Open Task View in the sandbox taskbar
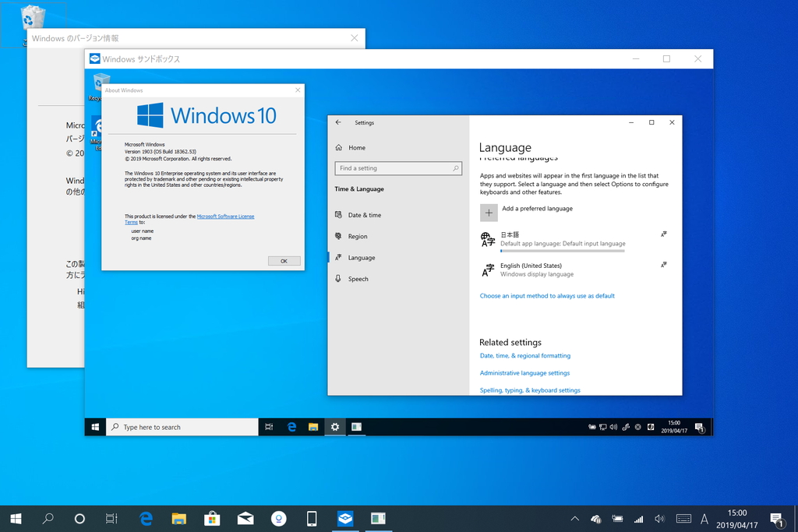 (x=269, y=427)
